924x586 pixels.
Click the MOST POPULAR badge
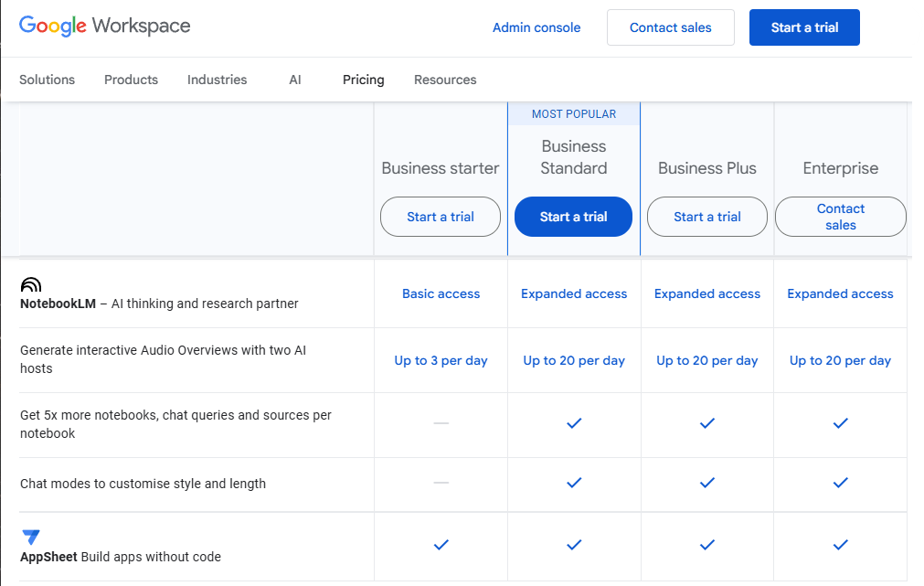point(573,112)
